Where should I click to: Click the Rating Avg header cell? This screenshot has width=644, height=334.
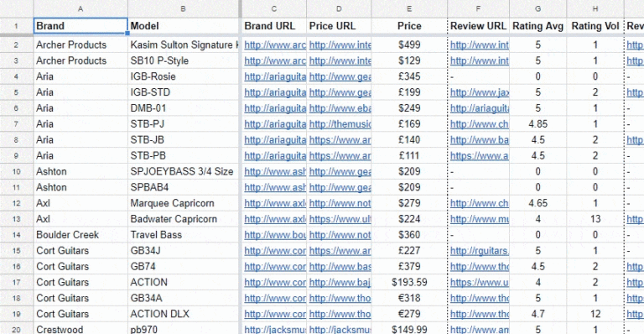tap(538, 26)
